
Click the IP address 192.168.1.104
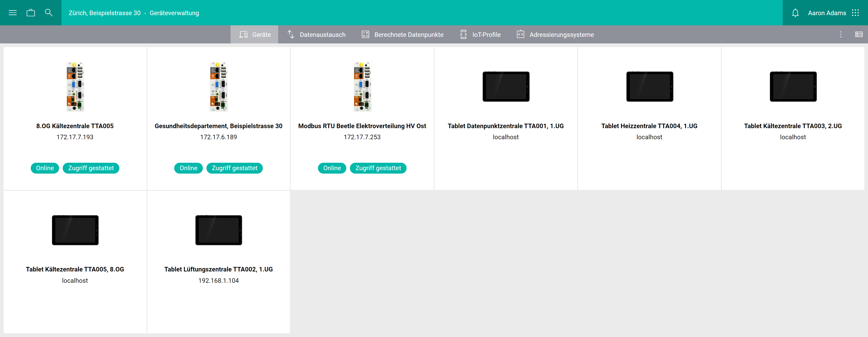pyautogui.click(x=218, y=281)
